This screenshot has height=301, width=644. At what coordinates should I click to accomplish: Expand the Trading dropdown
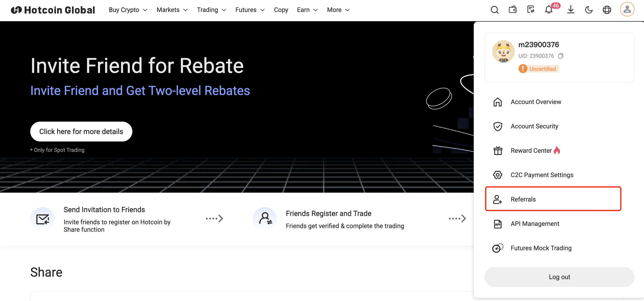coord(211,10)
